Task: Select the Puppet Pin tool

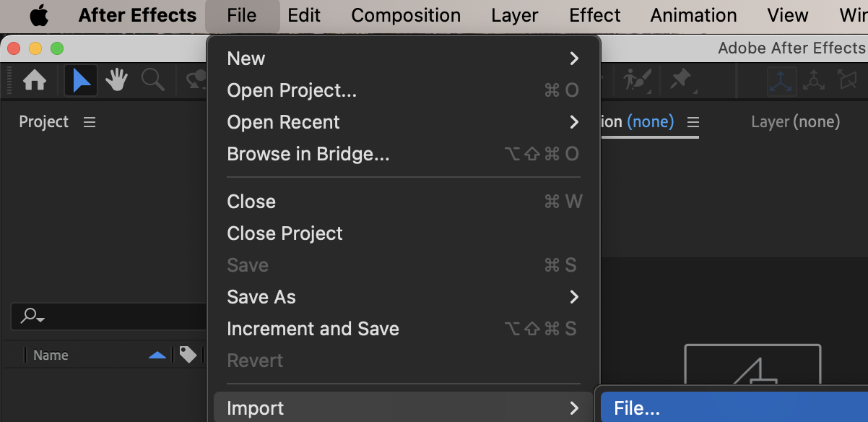Action: [680, 79]
